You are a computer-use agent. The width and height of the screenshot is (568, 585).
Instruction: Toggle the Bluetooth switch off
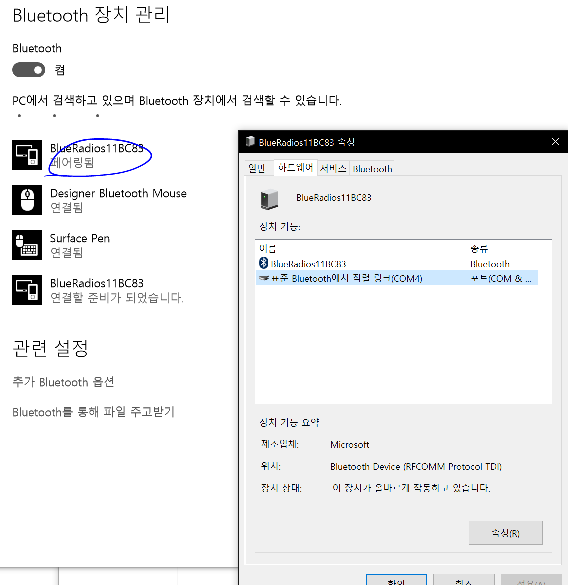pyautogui.click(x=29, y=70)
